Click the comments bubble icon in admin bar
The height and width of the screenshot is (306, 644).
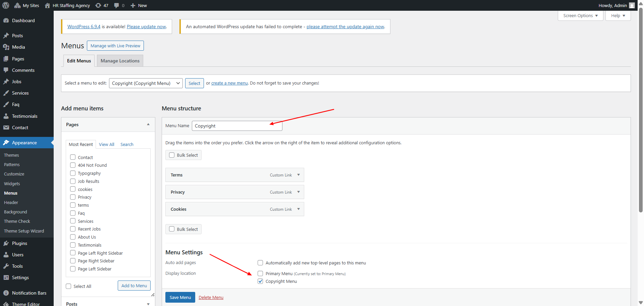[116, 5]
